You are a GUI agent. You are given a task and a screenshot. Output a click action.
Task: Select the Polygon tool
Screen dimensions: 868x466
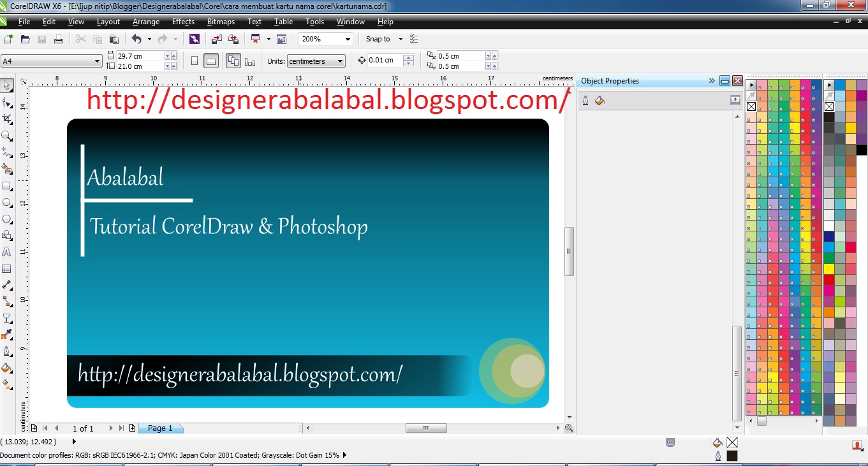[7, 219]
